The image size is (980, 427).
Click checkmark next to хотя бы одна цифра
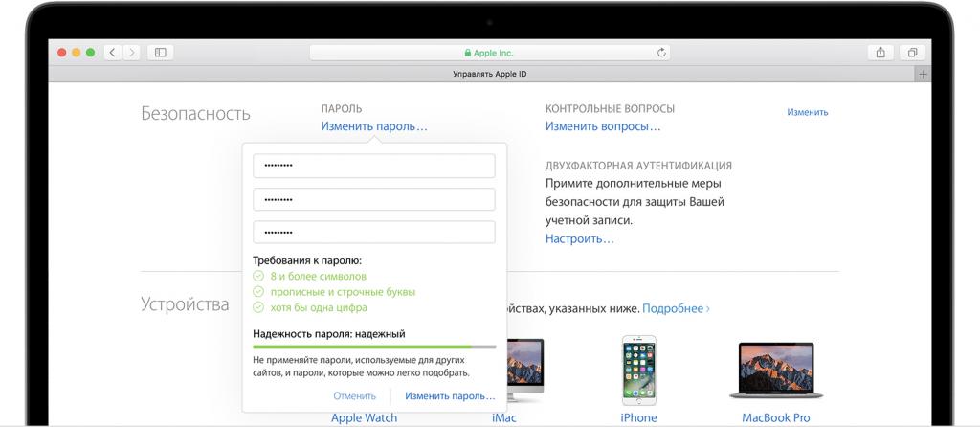pos(258,307)
